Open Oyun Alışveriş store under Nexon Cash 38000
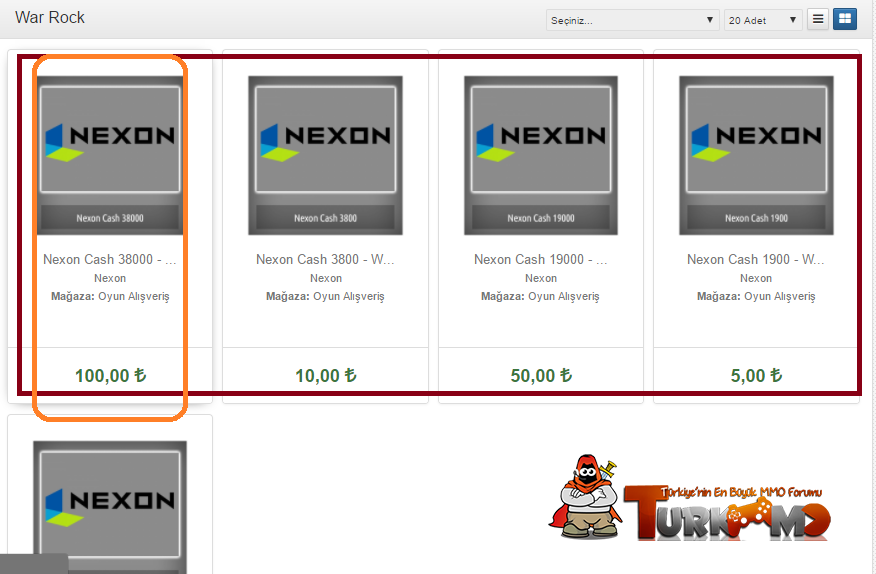This screenshot has height=574, width=876. point(134,296)
